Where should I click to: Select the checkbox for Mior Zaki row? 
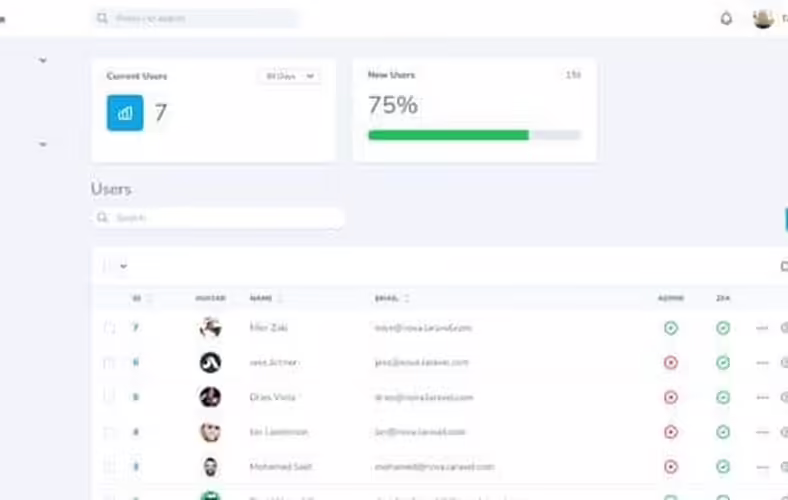[109, 328]
